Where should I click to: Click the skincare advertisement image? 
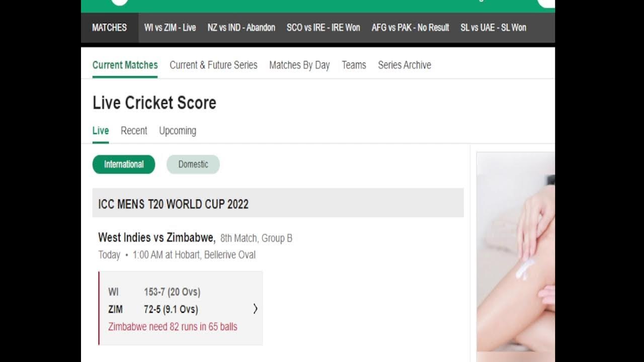point(516,257)
